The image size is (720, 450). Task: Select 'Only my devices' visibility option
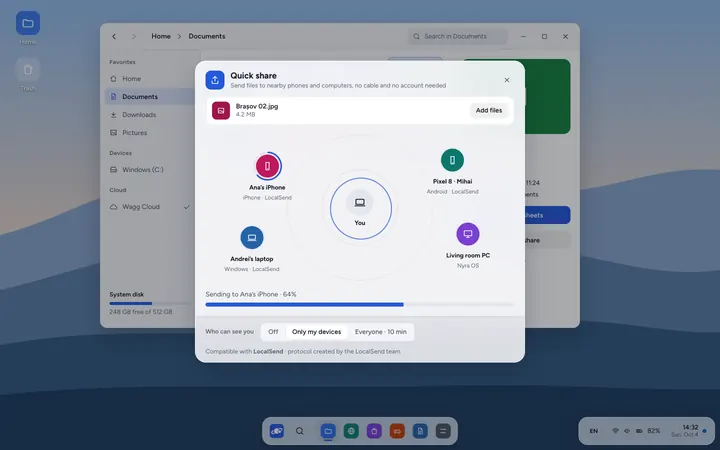tap(316, 332)
